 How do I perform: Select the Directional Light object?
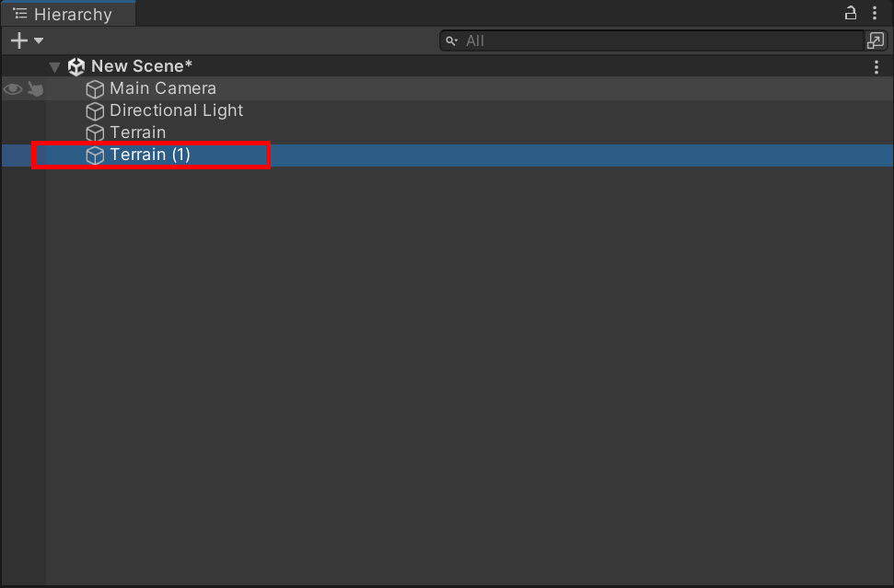click(447, 110)
